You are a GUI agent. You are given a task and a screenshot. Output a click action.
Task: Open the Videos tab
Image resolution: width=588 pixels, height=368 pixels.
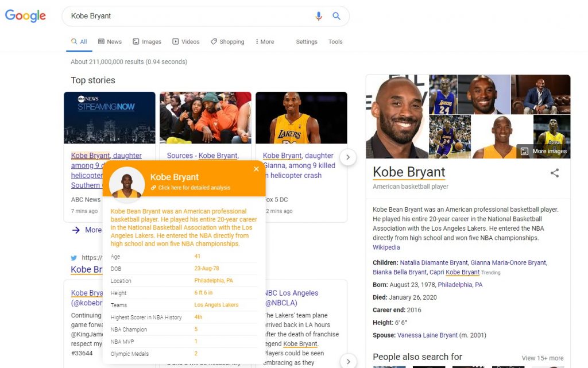[186, 41]
